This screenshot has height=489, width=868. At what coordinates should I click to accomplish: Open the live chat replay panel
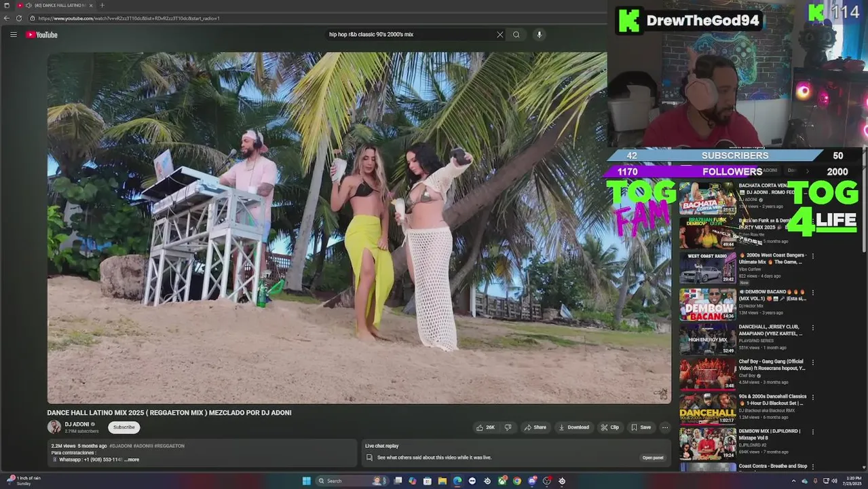653,458
